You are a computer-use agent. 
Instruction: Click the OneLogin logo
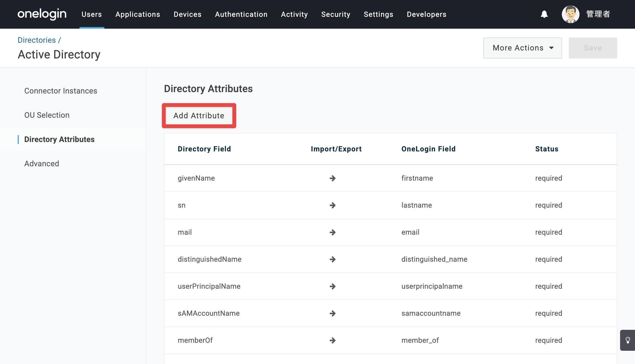[x=42, y=14]
